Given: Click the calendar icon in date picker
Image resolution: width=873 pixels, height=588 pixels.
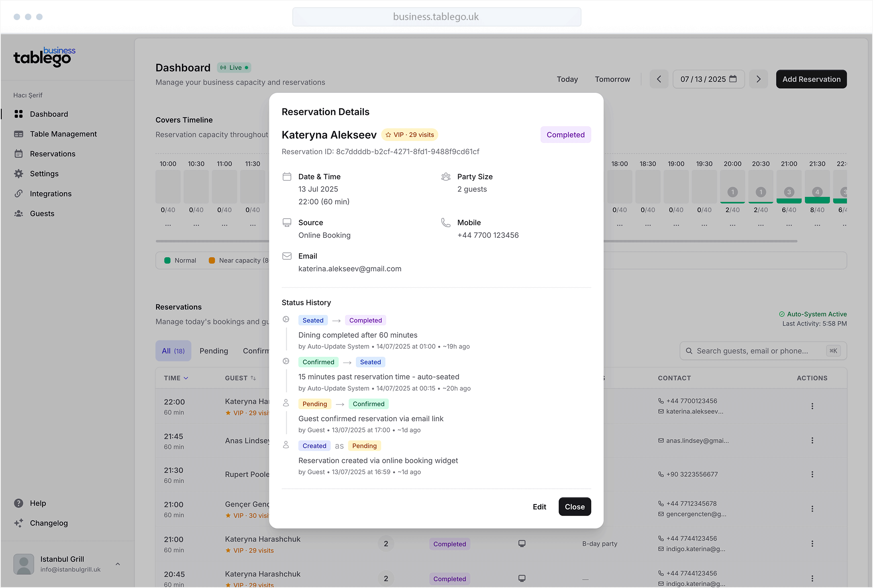Looking at the screenshot, I should tap(734, 79).
